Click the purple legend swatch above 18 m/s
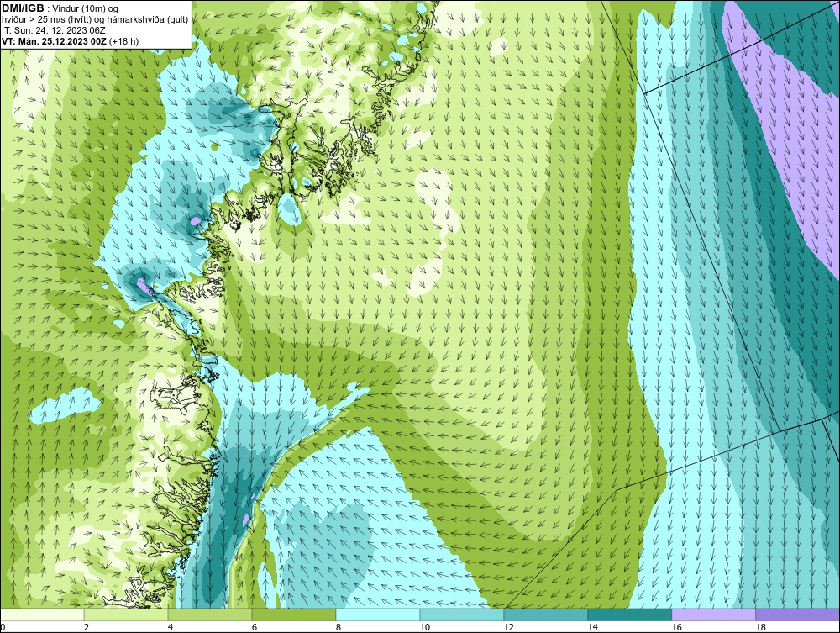This screenshot has height=633, width=840. [797, 615]
